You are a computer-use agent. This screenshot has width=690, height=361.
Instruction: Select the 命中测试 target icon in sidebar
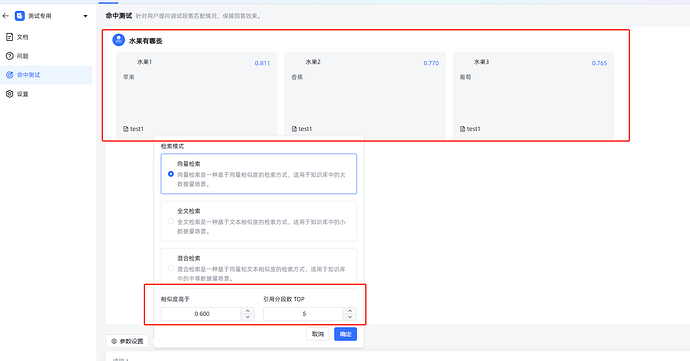click(9, 75)
